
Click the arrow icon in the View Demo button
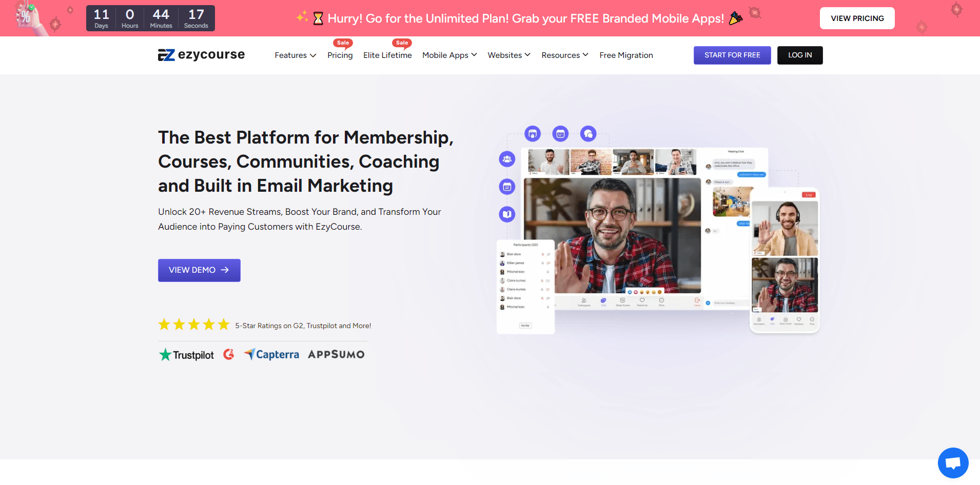click(x=225, y=270)
